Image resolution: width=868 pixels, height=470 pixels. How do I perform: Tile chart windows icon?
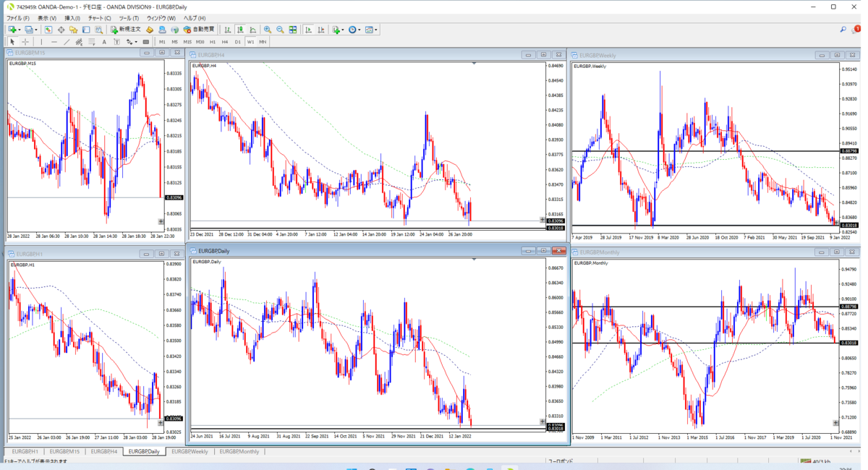coord(293,30)
